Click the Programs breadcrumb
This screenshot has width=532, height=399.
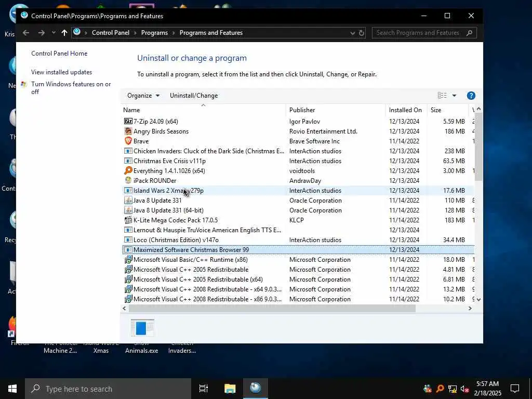154,33
